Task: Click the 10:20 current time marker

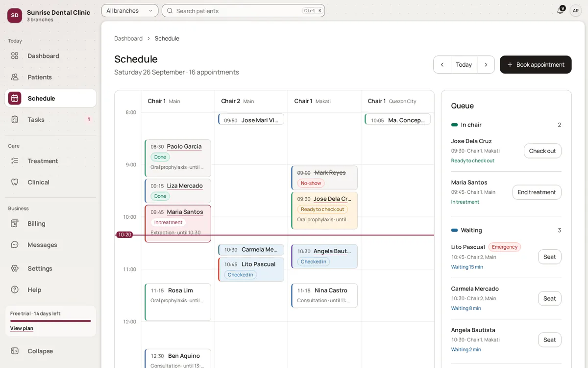Action: [124, 235]
